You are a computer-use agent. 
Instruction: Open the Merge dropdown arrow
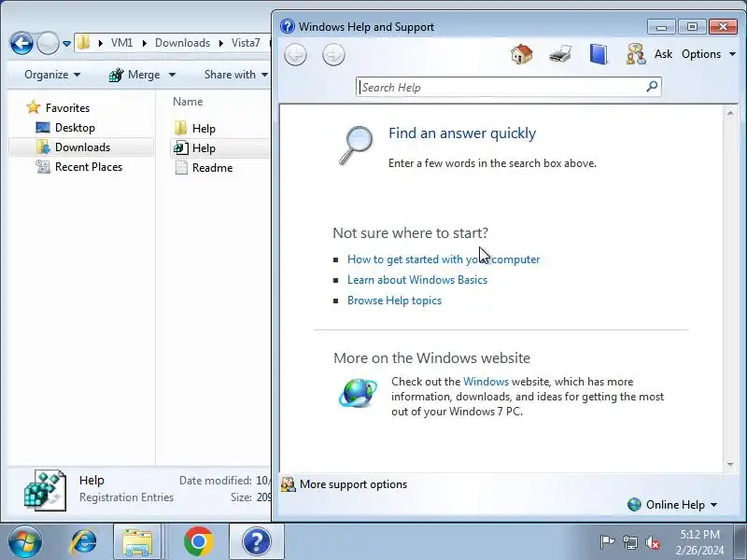tap(172, 75)
